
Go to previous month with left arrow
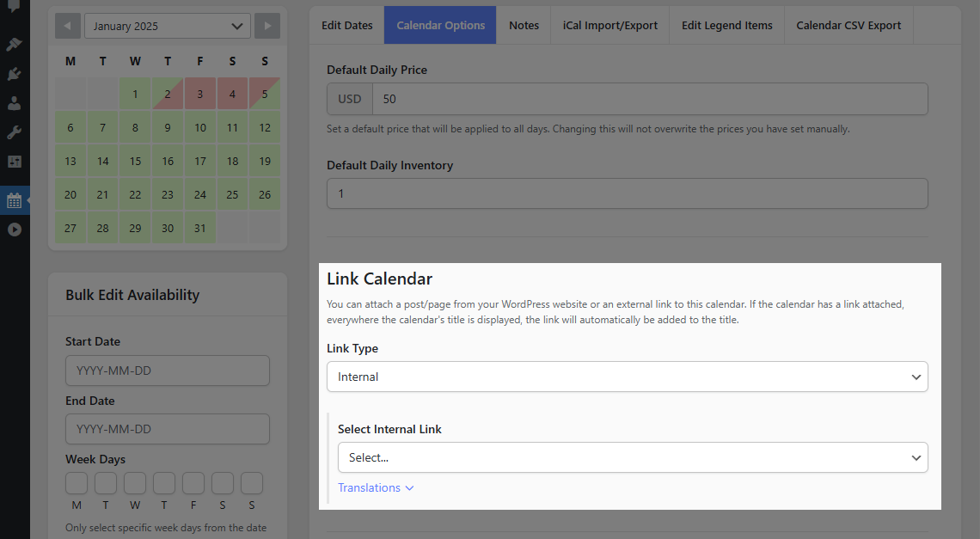[x=68, y=27]
